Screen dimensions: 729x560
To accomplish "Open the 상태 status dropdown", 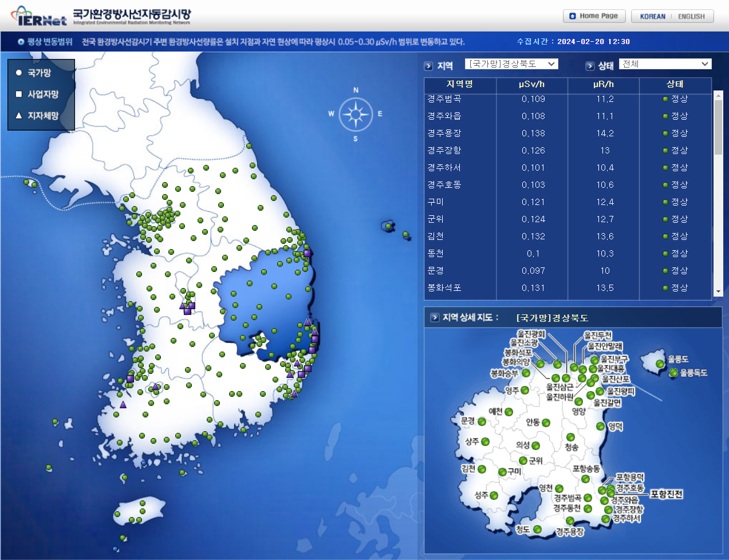I will click(x=664, y=64).
